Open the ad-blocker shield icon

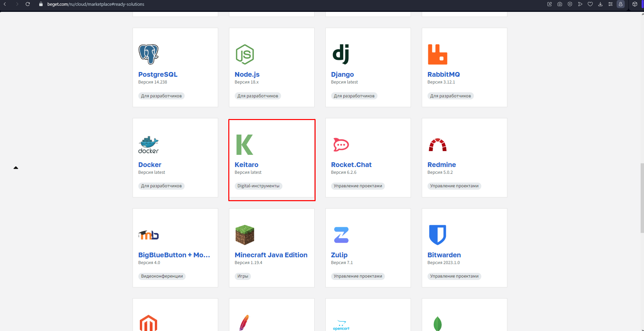[570, 4]
